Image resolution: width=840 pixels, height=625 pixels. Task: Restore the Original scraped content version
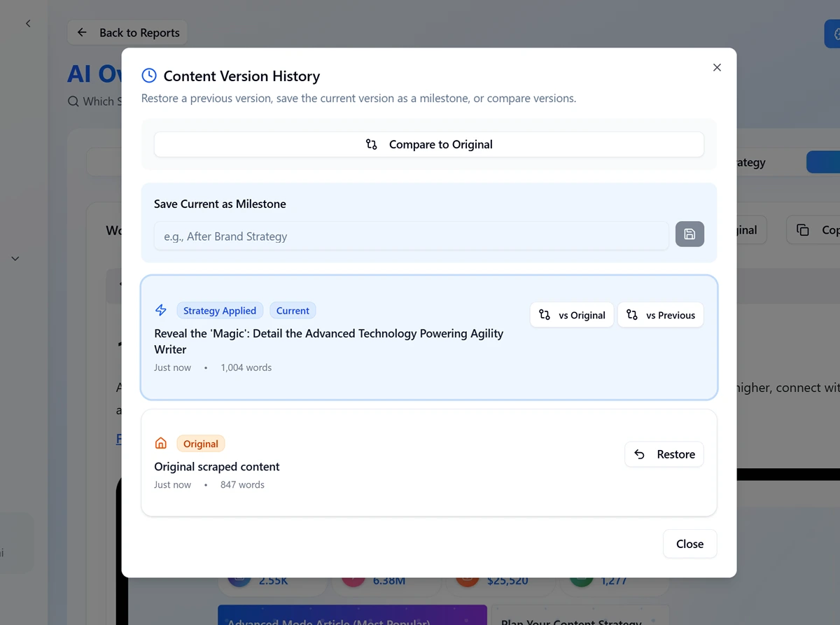tap(664, 454)
